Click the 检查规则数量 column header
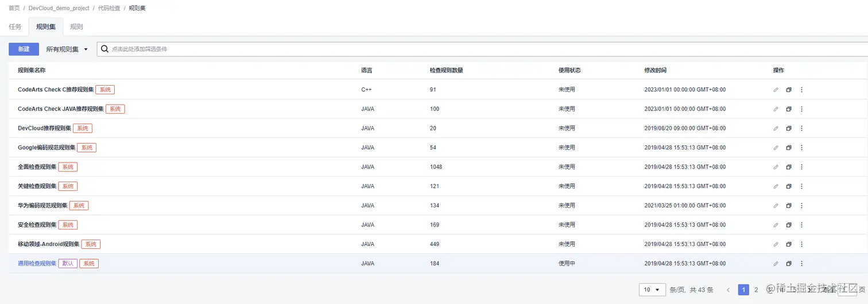 click(447, 70)
